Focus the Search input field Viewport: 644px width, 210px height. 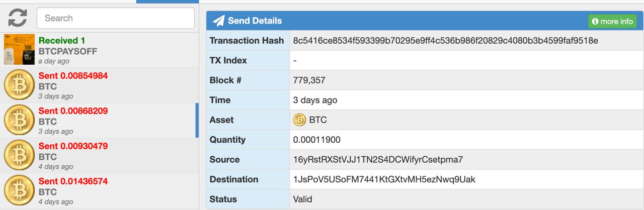(x=116, y=18)
